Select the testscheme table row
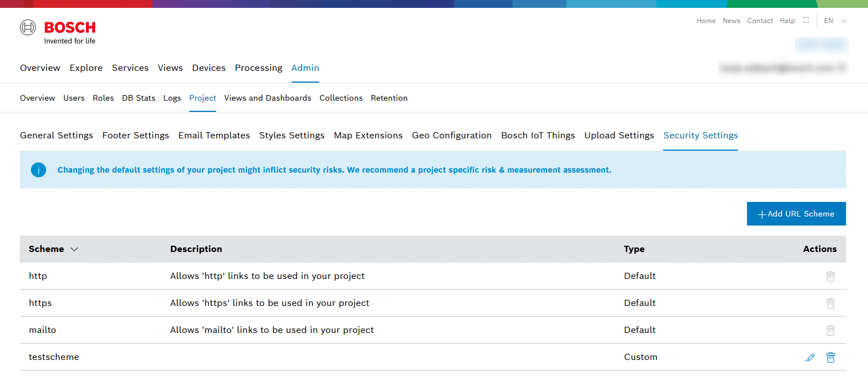Viewport: 868px width, 392px height. (338, 357)
